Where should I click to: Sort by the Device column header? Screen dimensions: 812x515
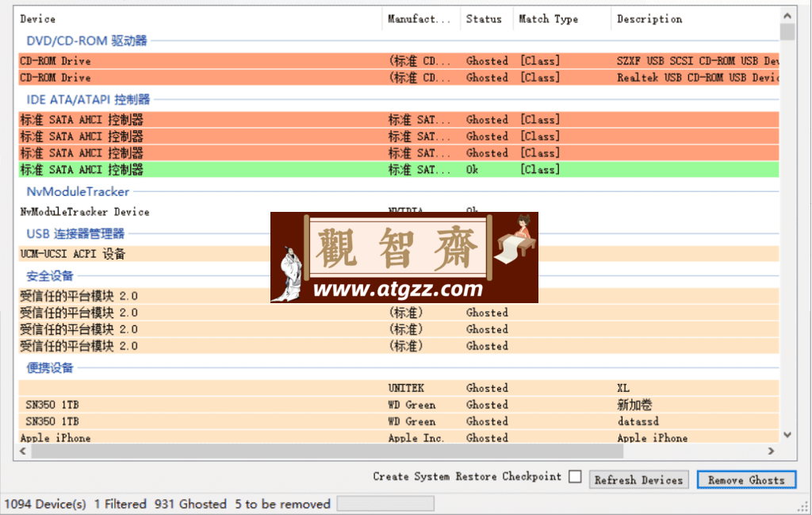38,19
